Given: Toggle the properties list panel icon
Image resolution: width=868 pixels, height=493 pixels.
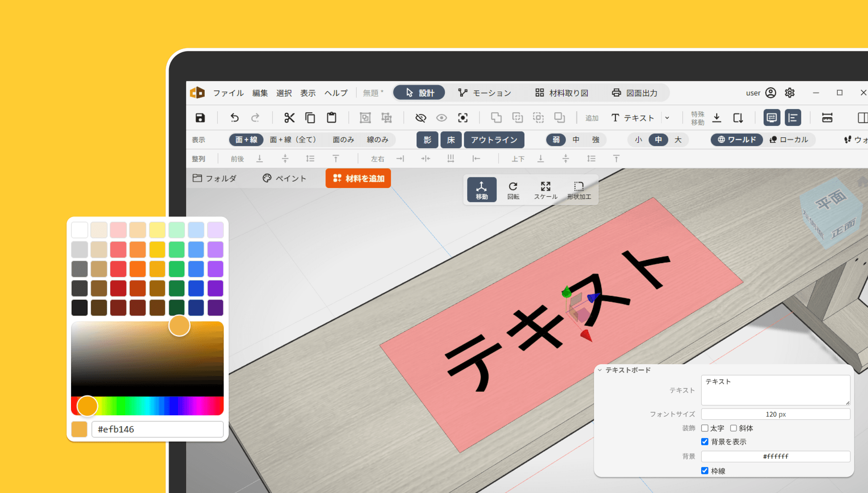Looking at the screenshot, I should pos(793,118).
